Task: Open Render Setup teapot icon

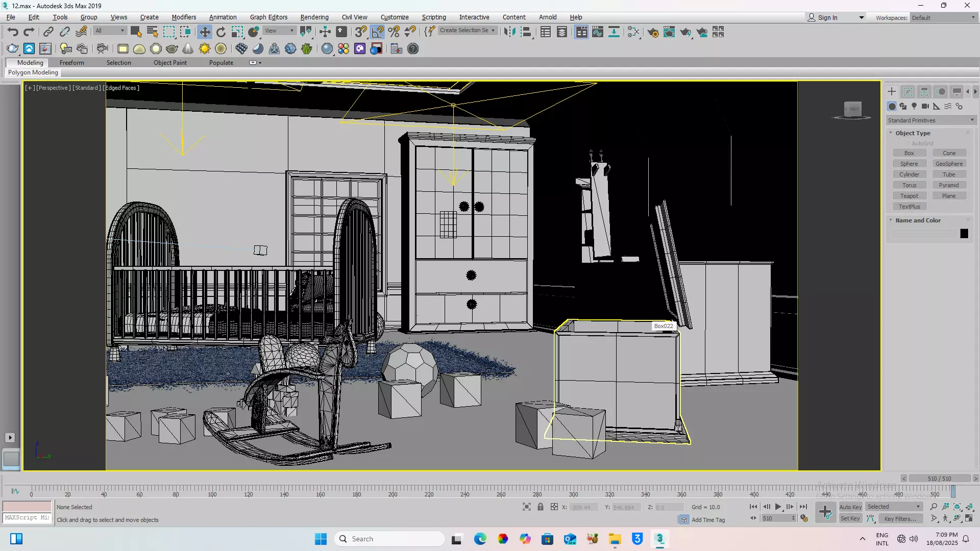Action: pyautogui.click(x=652, y=32)
